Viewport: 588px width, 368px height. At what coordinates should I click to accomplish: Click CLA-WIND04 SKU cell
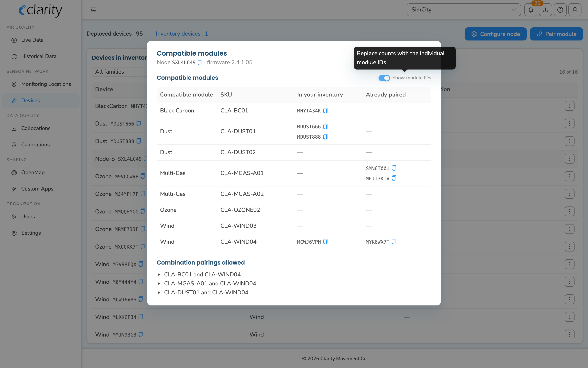point(238,242)
